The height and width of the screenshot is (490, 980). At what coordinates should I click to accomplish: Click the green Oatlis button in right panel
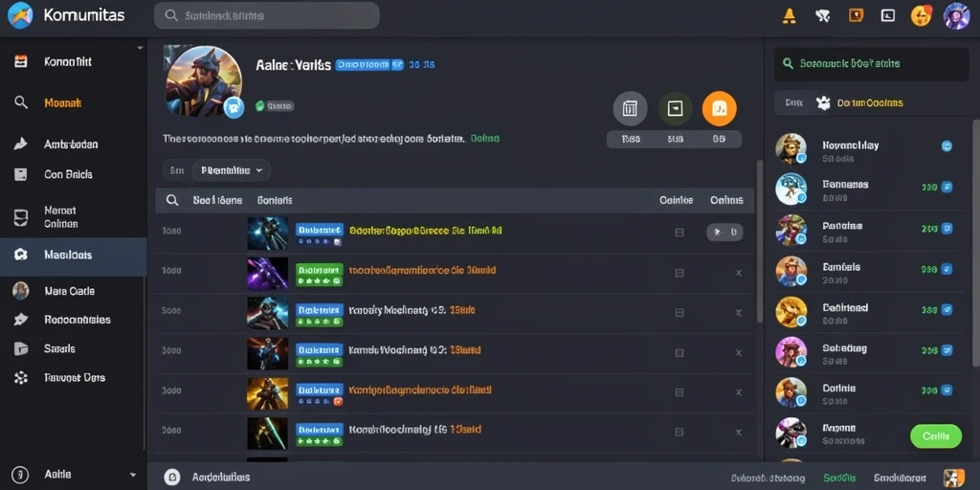tap(936, 436)
